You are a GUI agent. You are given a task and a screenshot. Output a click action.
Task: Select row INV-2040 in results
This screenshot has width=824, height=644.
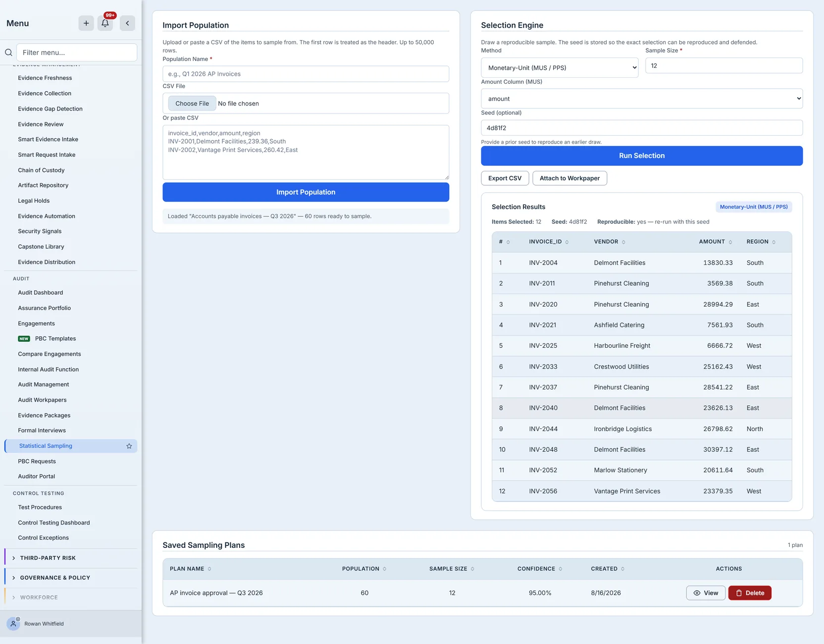[642, 408]
